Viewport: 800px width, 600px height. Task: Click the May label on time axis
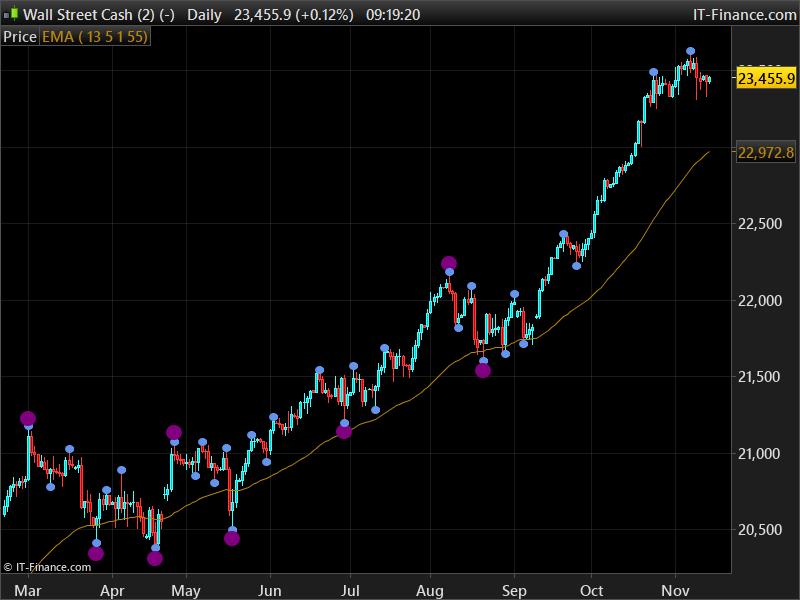coord(186,590)
